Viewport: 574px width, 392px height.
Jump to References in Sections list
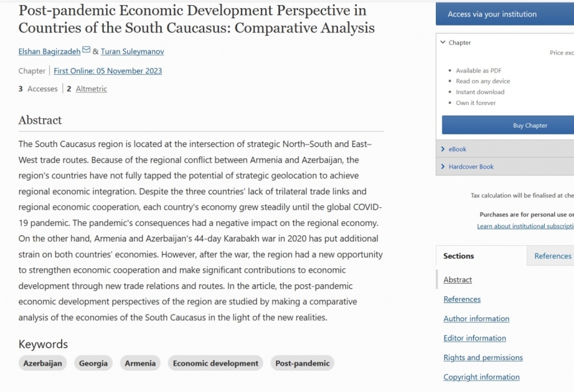(x=462, y=299)
